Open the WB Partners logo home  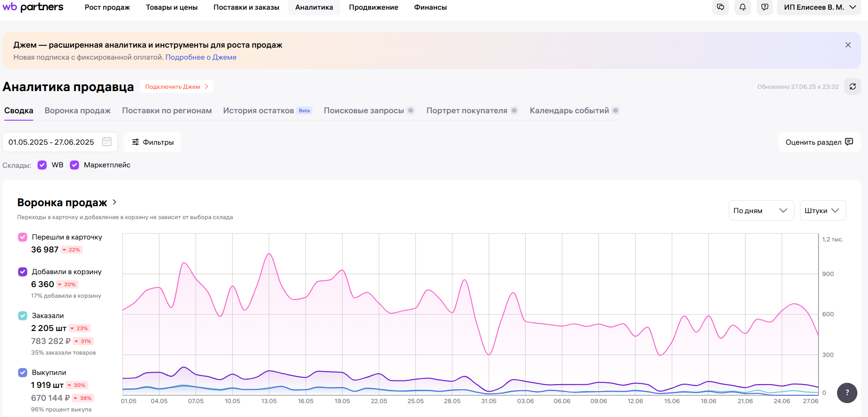(x=33, y=7)
